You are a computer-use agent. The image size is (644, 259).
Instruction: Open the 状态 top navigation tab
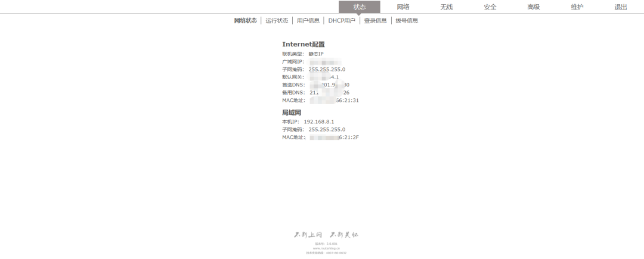click(x=359, y=7)
